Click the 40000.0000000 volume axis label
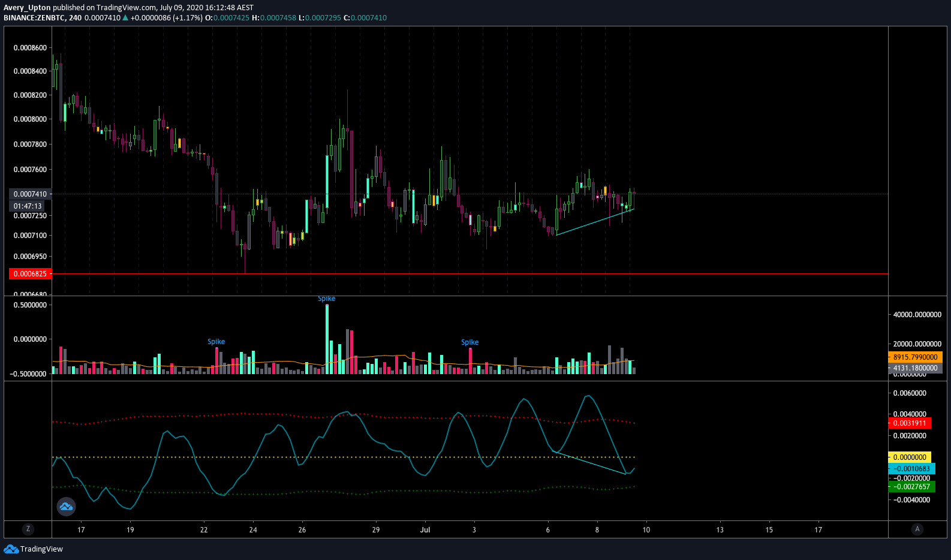 coord(917,315)
